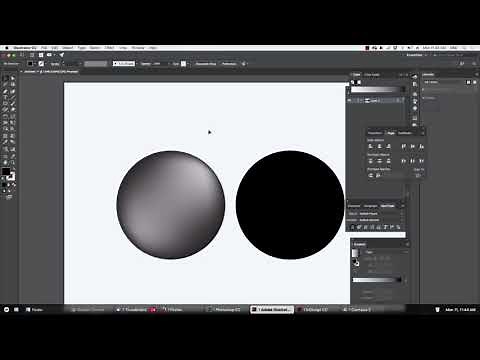
Task: Select the Rectangle tool
Action: pyautogui.click(x=5, y=104)
